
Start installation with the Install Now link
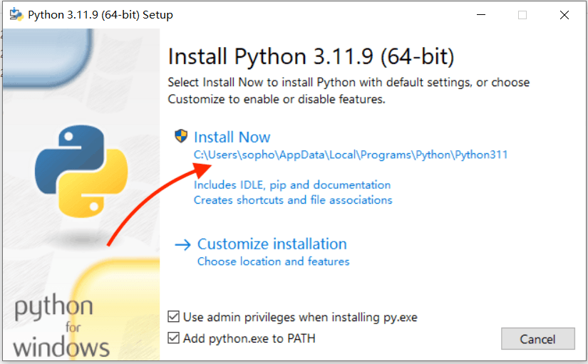(x=232, y=137)
